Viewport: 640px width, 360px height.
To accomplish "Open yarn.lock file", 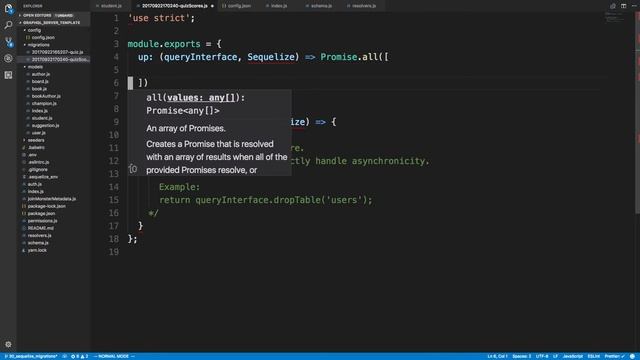I will pyautogui.click(x=37, y=250).
